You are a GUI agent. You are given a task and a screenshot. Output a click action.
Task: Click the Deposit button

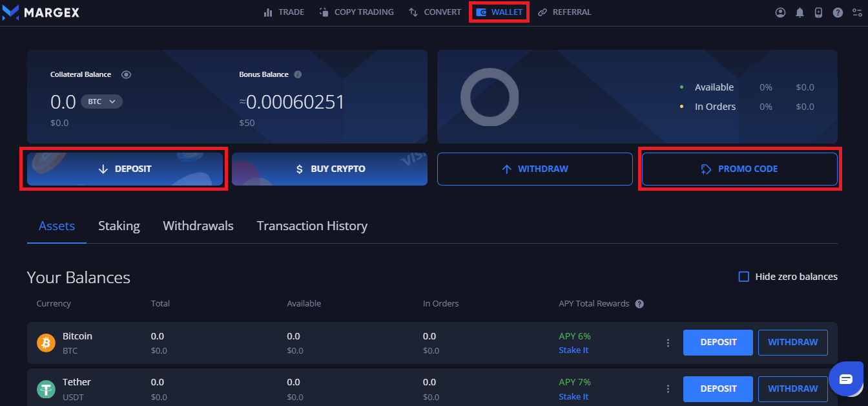point(125,169)
